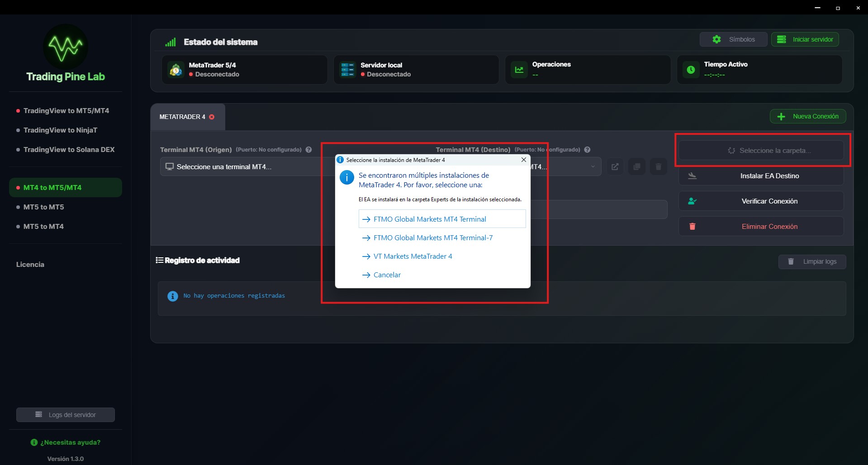Viewport: 868px width, 465px height.
Task: Click the Operaciones chart icon
Action: click(x=519, y=69)
